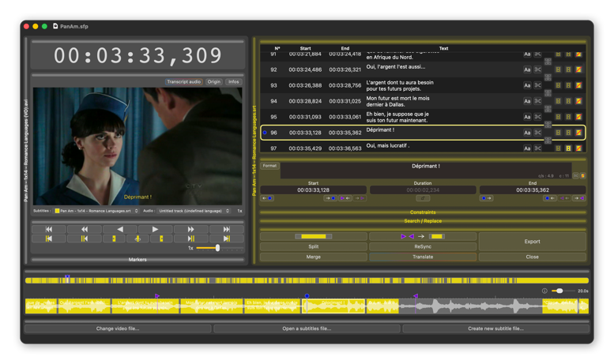Image resolution: width=614 pixels, height=364 pixels.
Task: Click Aa icon on selected subtitle 96
Action: click(x=527, y=133)
